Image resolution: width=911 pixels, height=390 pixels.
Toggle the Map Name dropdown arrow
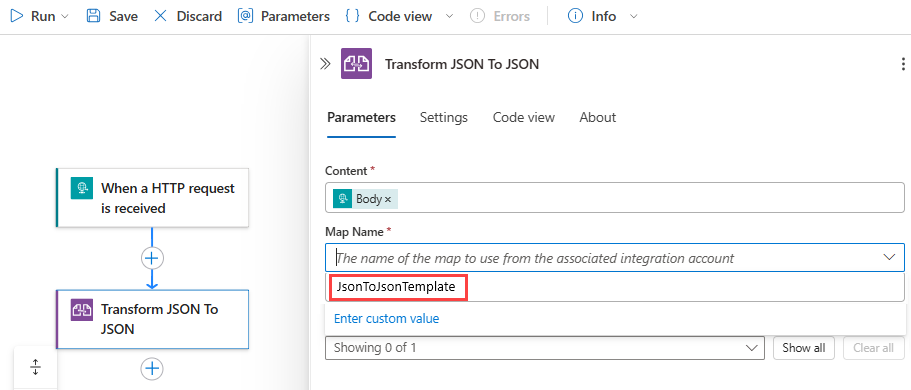click(890, 257)
